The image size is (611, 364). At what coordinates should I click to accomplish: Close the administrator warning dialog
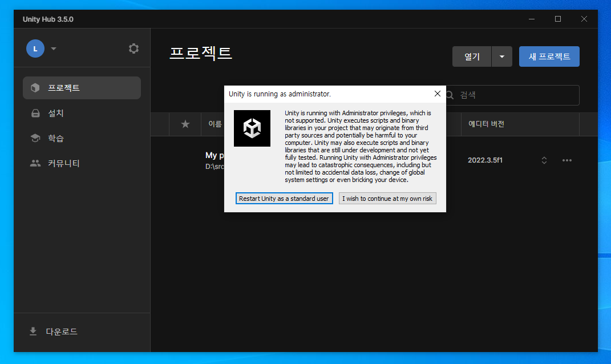[437, 94]
